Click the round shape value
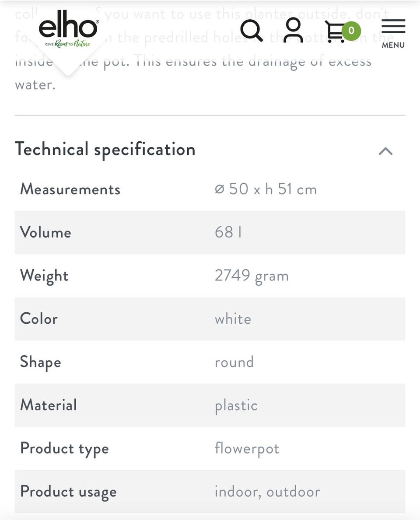The image size is (420, 525). click(234, 362)
